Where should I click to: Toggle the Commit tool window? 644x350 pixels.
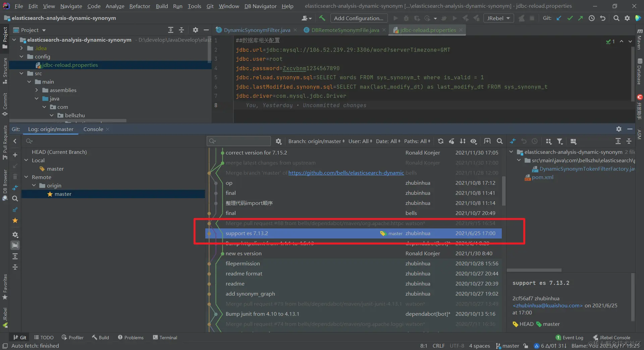(5, 104)
